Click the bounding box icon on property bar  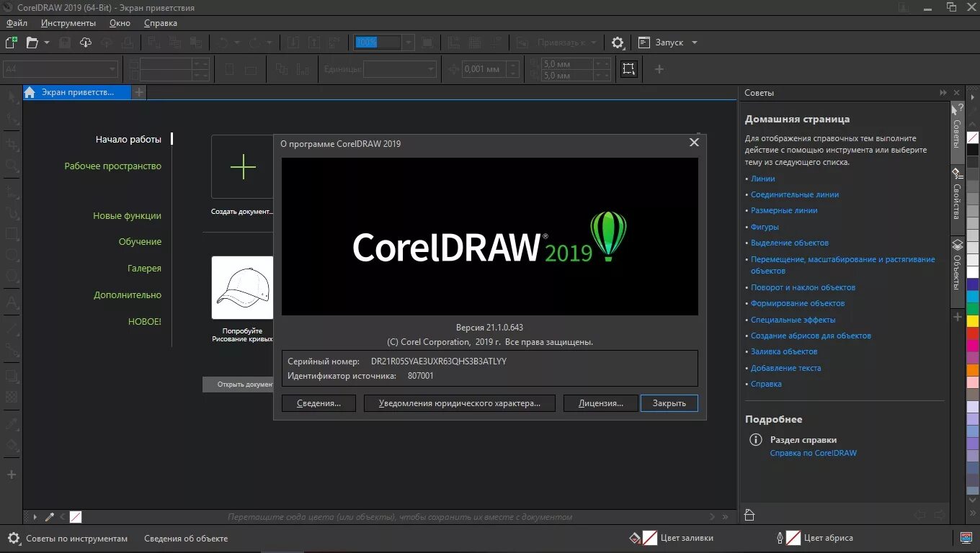pyautogui.click(x=629, y=69)
